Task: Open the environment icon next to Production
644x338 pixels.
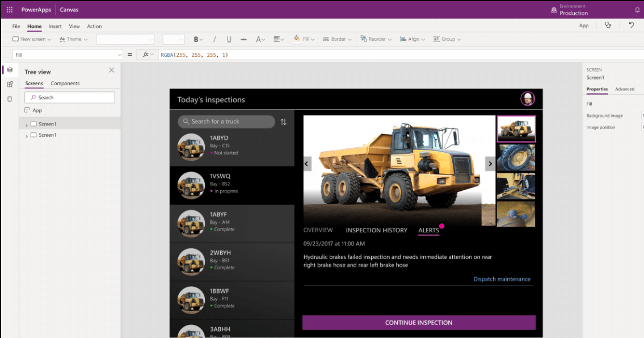Action: pos(554,10)
